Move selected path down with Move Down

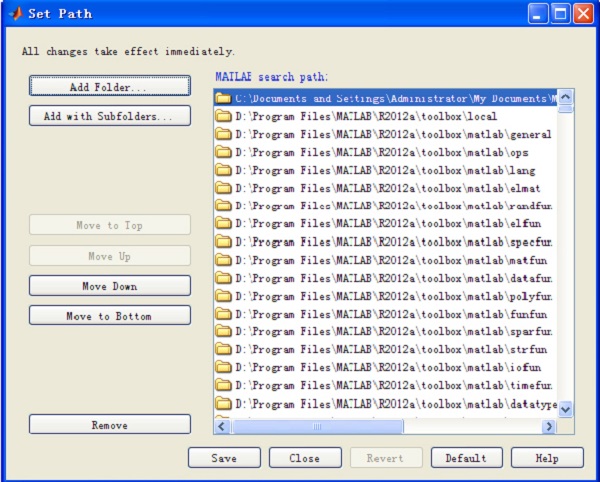(110, 286)
